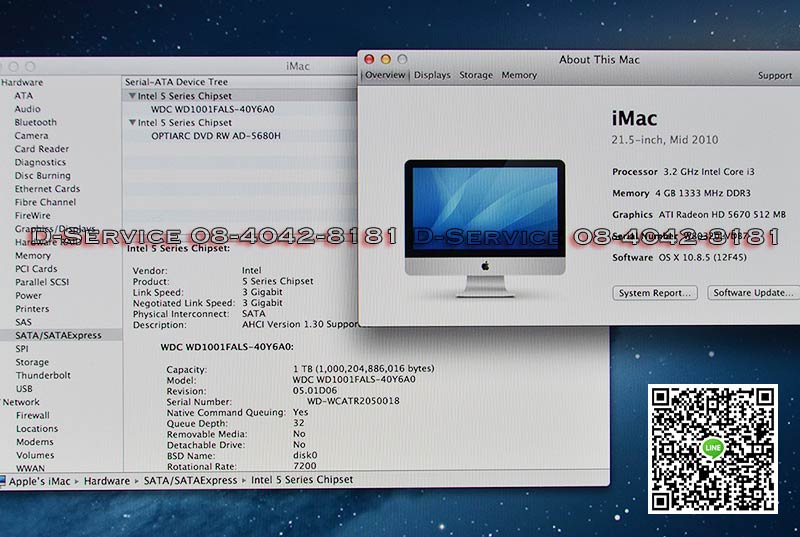The height and width of the screenshot is (537, 800).
Task: Click the Software OS X 10.8.5 line
Action: coord(679,258)
